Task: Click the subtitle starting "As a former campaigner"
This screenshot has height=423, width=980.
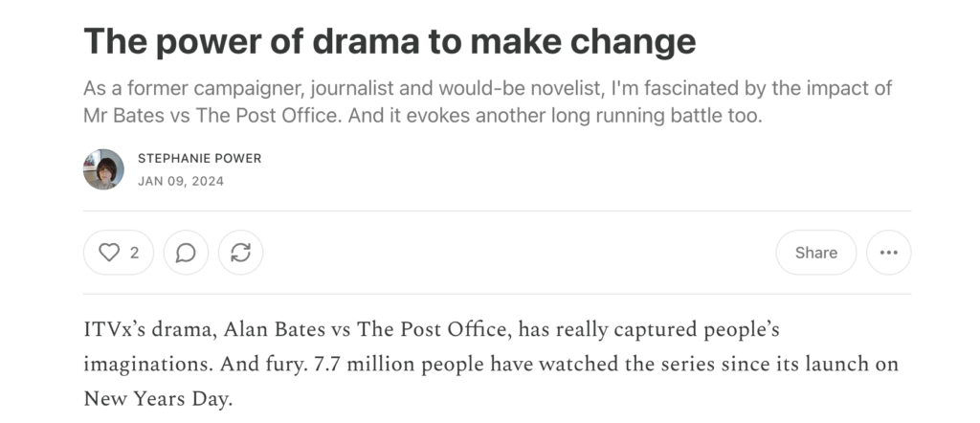Action: pyautogui.click(x=487, y=101)
